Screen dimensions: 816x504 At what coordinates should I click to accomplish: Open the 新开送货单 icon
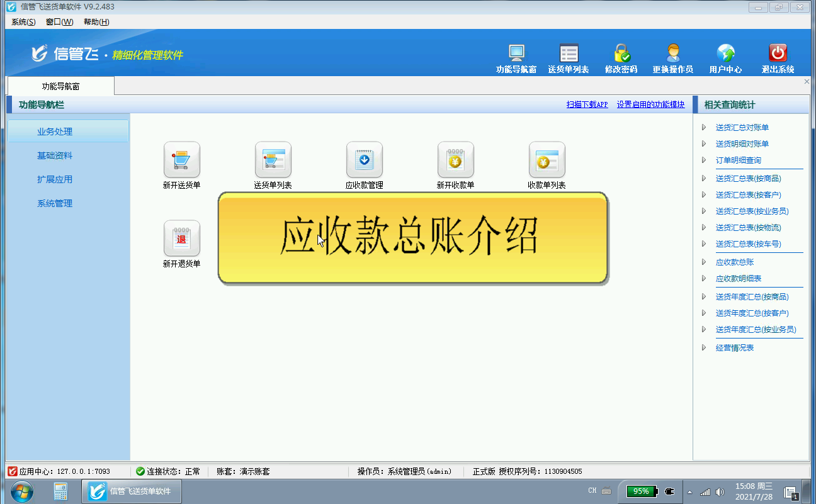(181, 160)
